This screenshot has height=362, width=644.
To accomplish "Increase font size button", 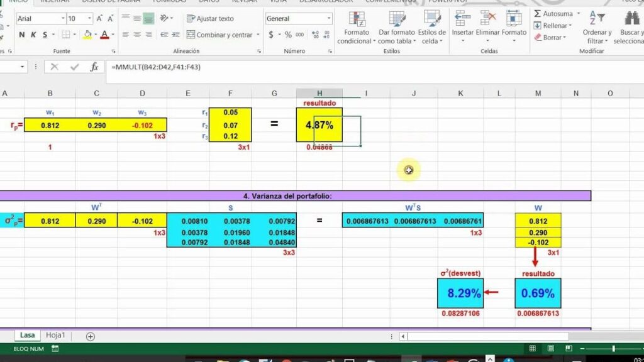I will 99,18.
